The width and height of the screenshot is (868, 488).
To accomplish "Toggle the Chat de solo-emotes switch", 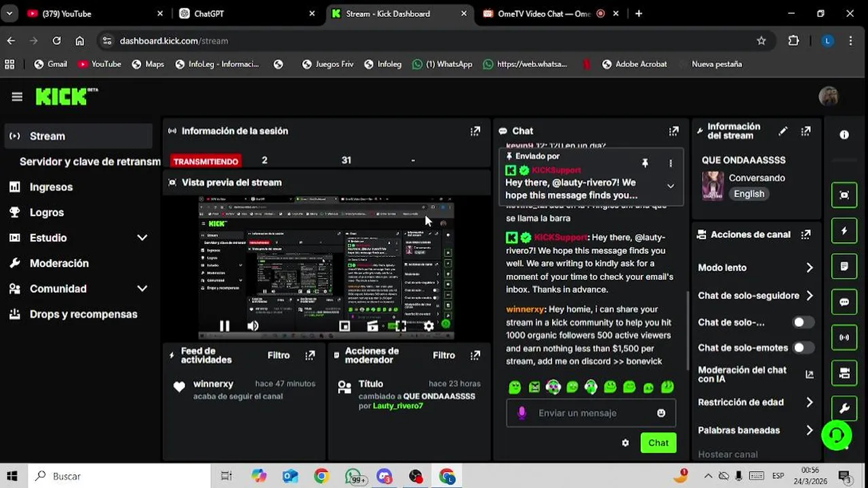I will pyautogui.click(x=804, y=348).
